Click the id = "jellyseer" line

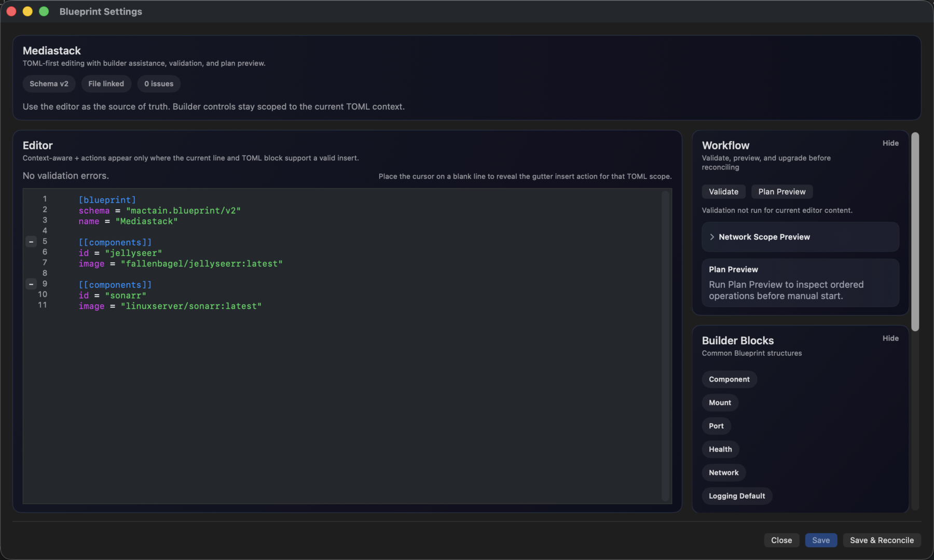(x=120, y=253)
